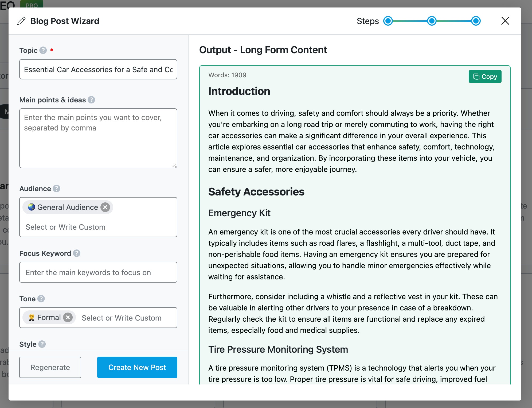Image resolution: width=532 pixels, height=408 pixels.
Task: Go to the first wizard step dot
Action: click(x=388, y=21)
